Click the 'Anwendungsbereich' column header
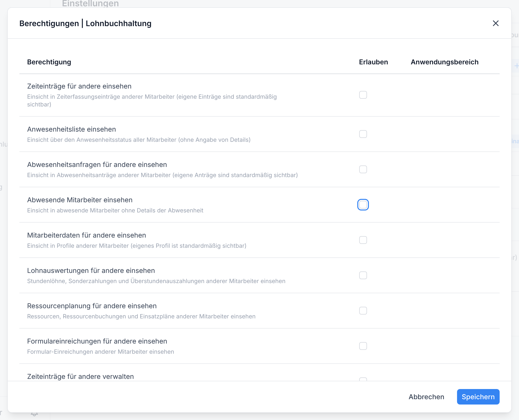 (444, 62)
